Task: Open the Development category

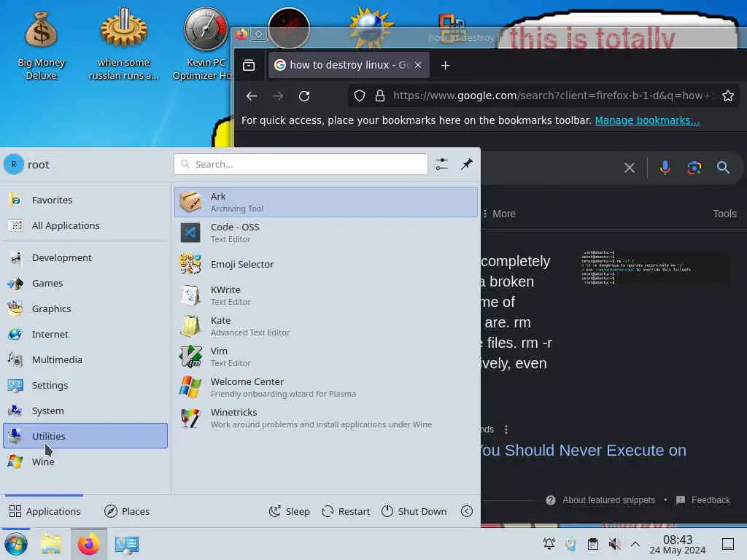Action: click(85, 257)
